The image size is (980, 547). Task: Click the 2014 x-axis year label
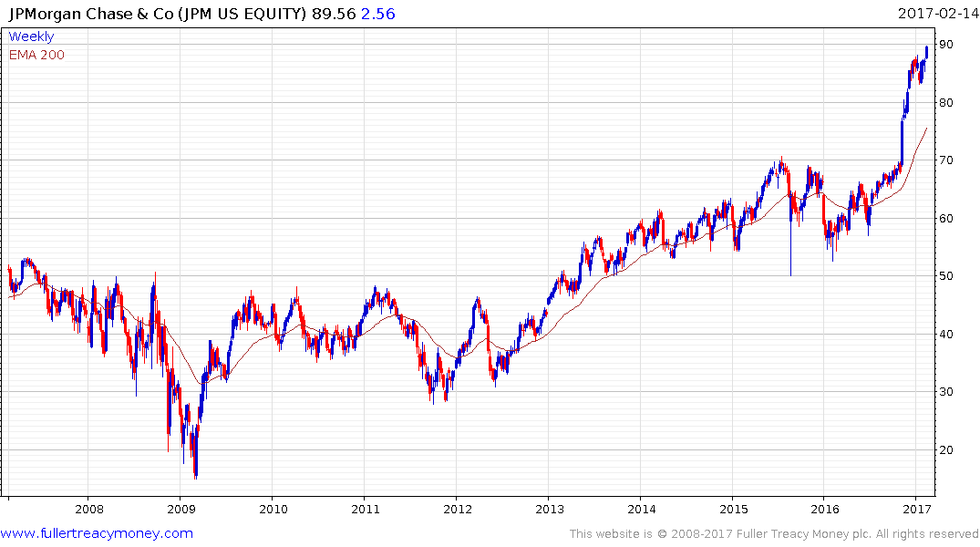642,509
